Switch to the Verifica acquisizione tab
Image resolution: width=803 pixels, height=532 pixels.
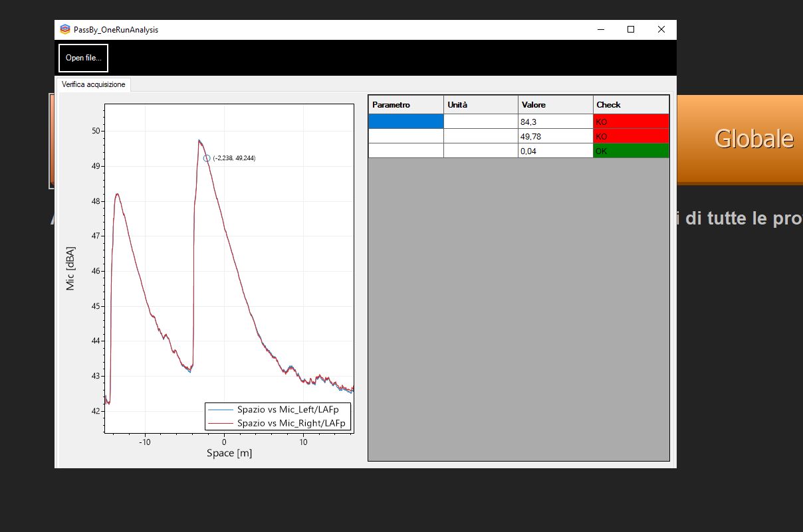point(93,84)
